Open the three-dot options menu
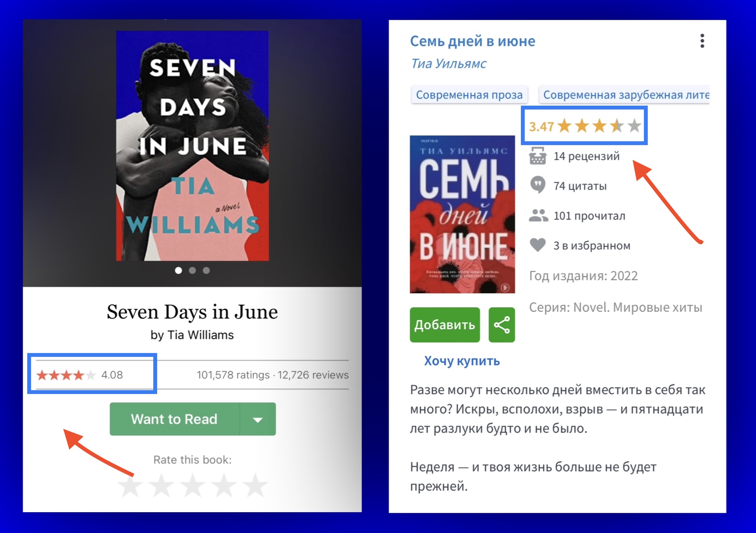This screenshot has width=756, height=533. 702,41
